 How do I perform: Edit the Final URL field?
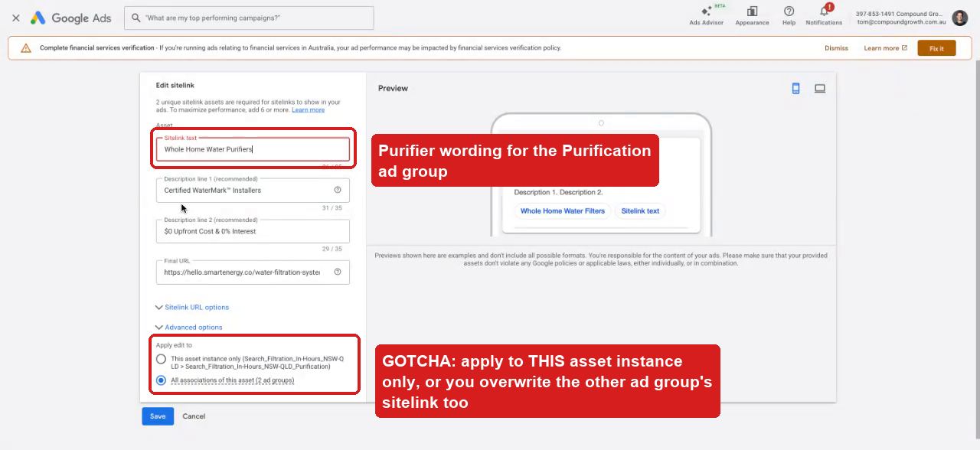(x=253, y=272)
